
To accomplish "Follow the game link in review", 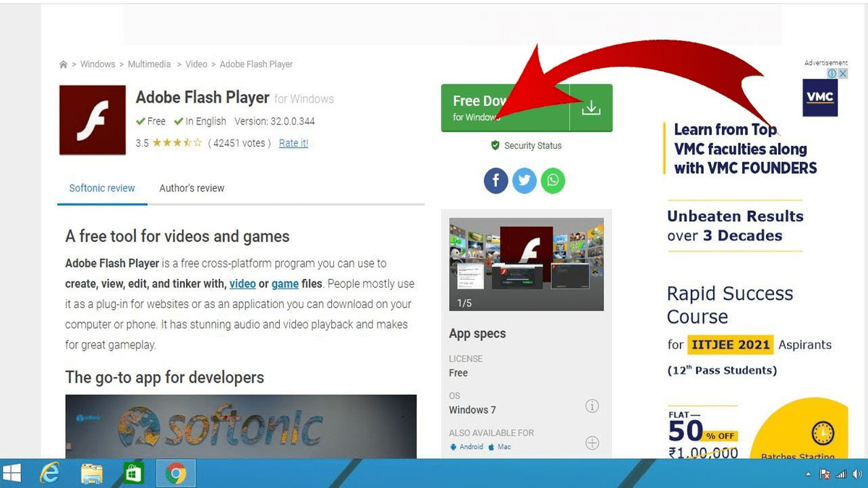I will [x=285, y=284].
